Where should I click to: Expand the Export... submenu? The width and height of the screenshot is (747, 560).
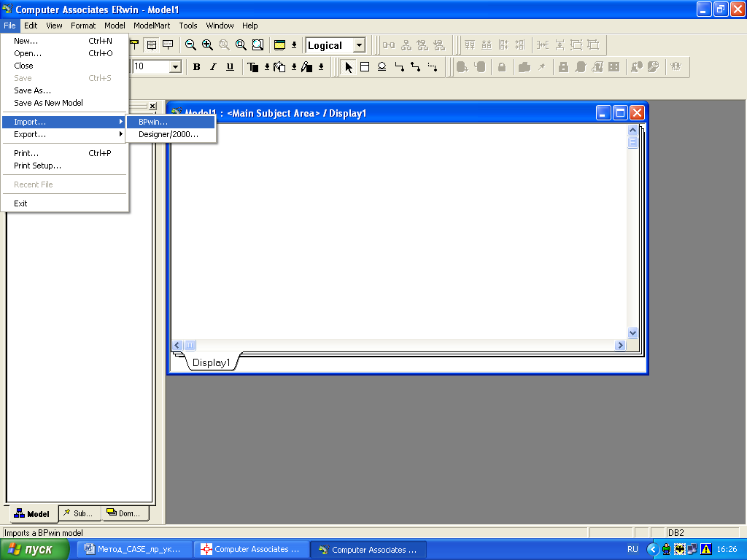click(64, 134)
